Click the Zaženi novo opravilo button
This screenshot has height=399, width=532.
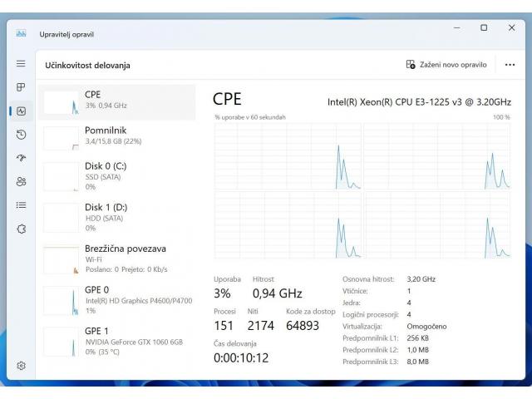pos(446,65)
